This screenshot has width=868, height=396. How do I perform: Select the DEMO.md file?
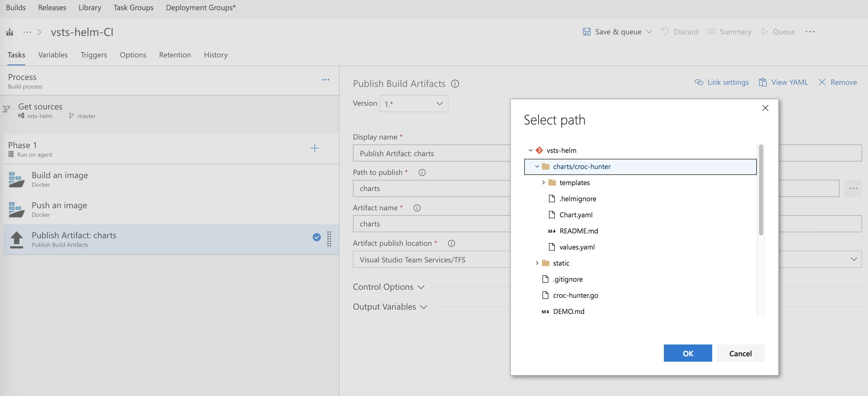(569, 311)
